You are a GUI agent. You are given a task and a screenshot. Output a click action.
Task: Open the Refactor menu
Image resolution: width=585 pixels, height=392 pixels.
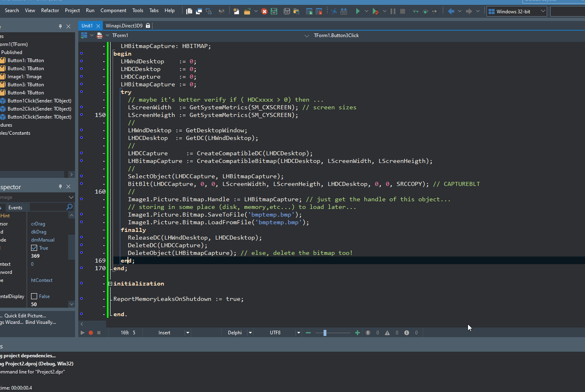tap(50, 10)
